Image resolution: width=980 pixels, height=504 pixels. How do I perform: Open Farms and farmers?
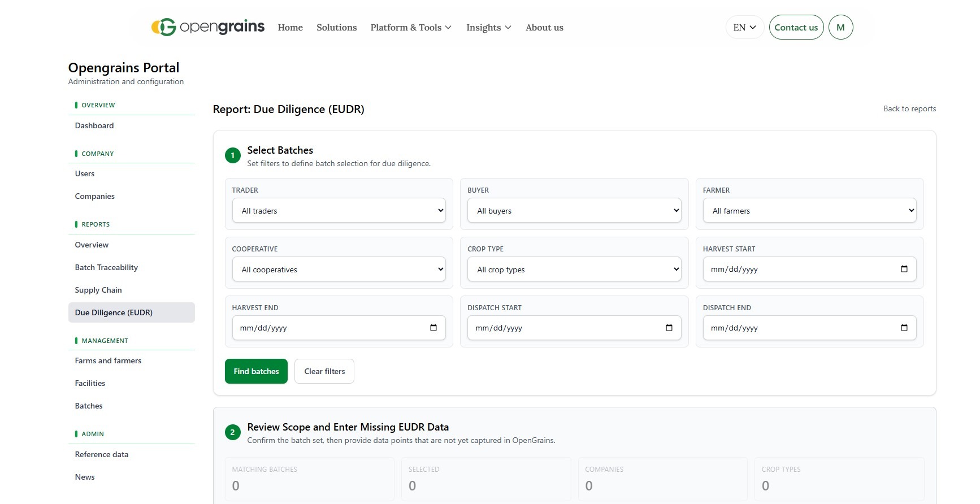pos(131,360)
